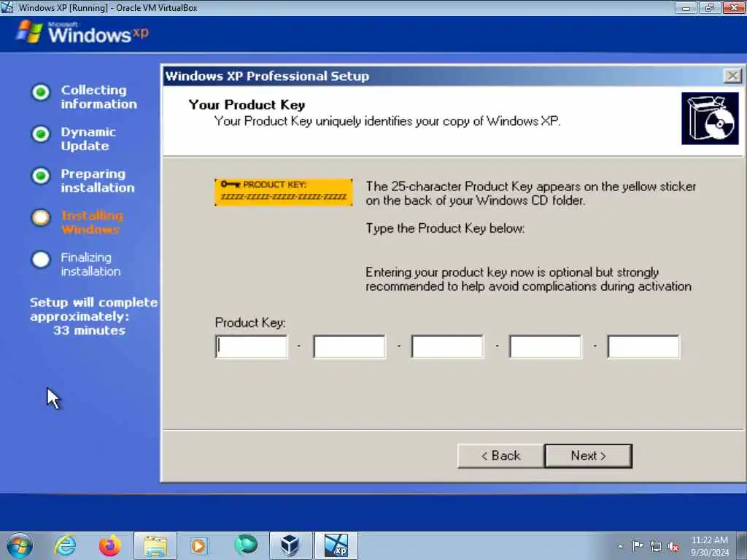
Task: Click the yellow PRODUCT KEY sticker image
Action: (x=284, y=192)
